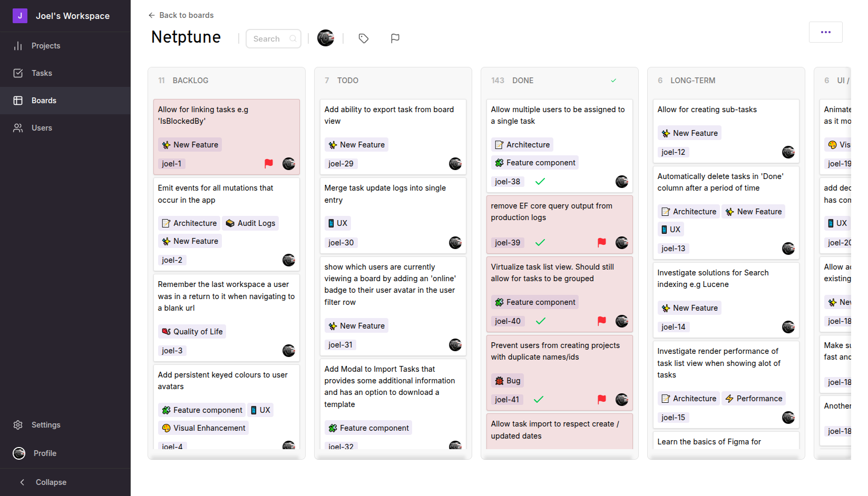Click the tag filter icon
This screenshot has width=868, height=496.
[x=364, y=38]
